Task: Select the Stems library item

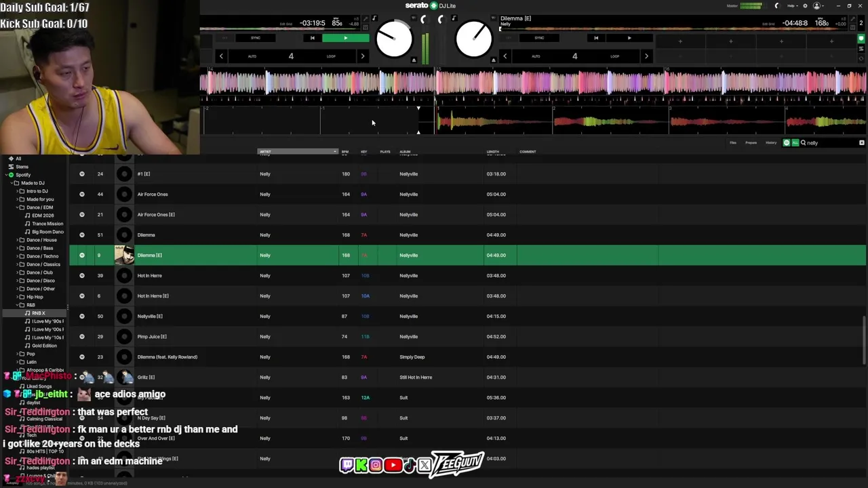Action: pos(22,167)
